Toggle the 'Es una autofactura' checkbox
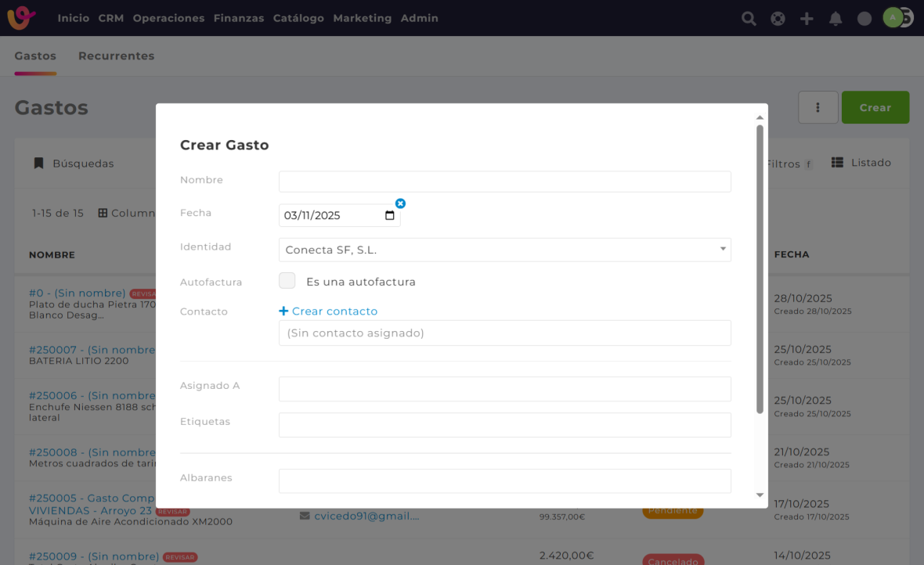This screenshot has height=565, width=924. 287,281
